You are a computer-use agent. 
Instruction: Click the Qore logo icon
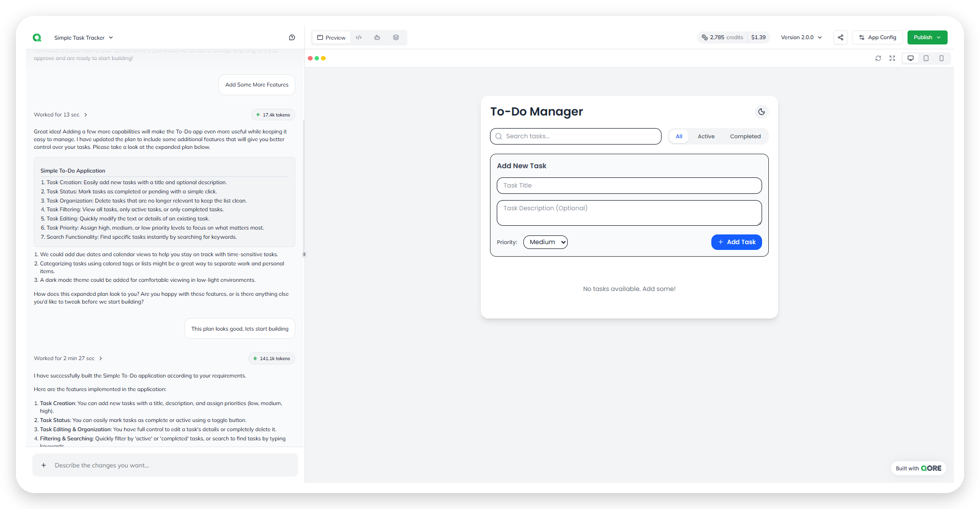(37, 38)
